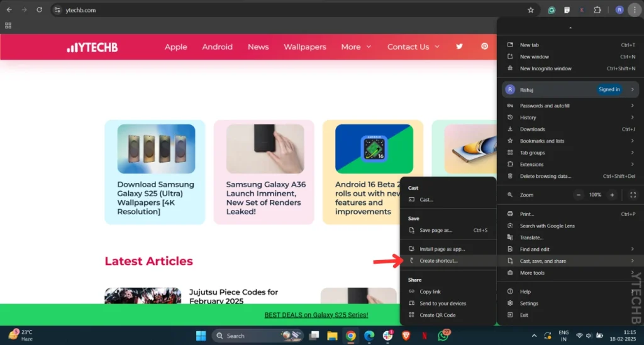The width and height of the screenshot is (644, 345).
Task: Open More tools submenu
Action: [x=570, y=273]
